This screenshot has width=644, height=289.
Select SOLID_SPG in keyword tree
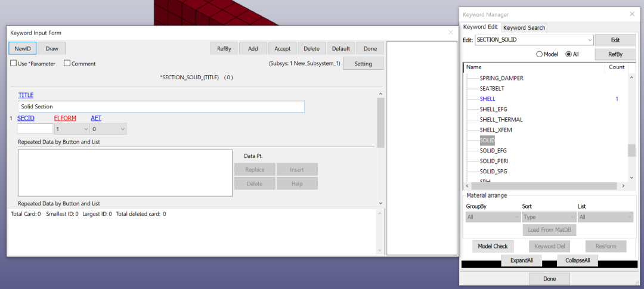(493, 171)
